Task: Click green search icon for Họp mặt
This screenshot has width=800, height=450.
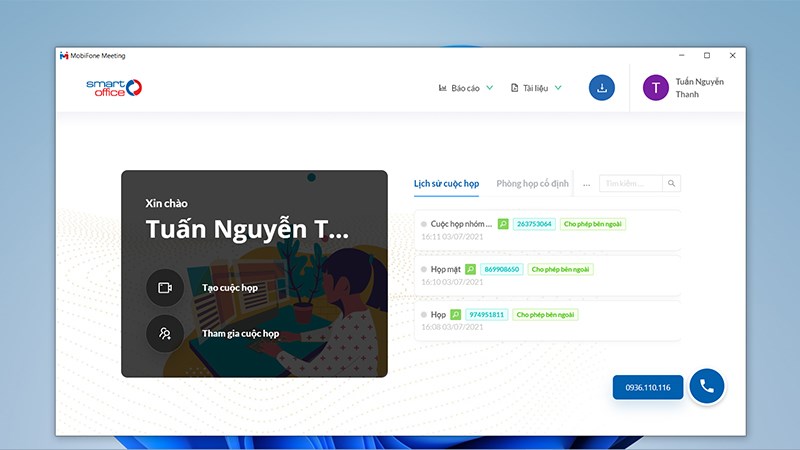Action: pos(470,269)
